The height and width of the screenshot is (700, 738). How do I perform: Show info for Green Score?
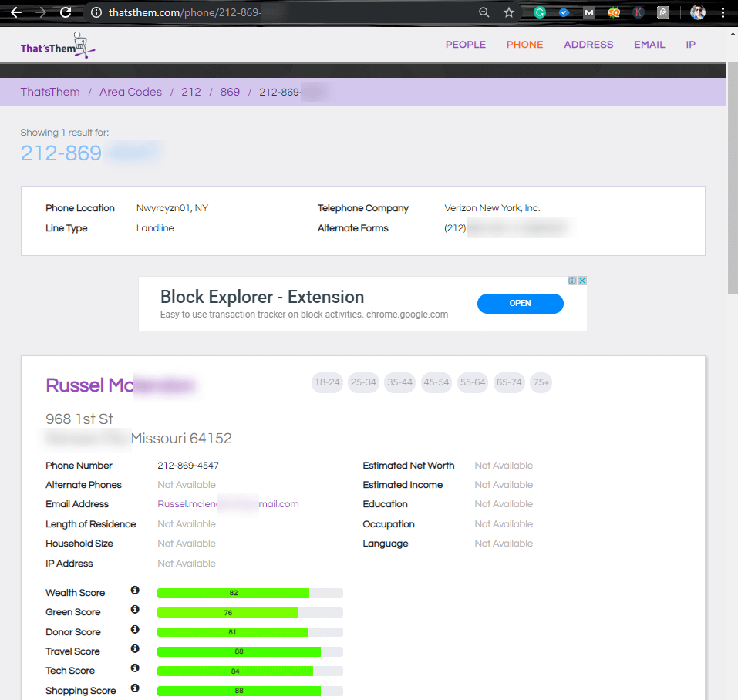135,610
